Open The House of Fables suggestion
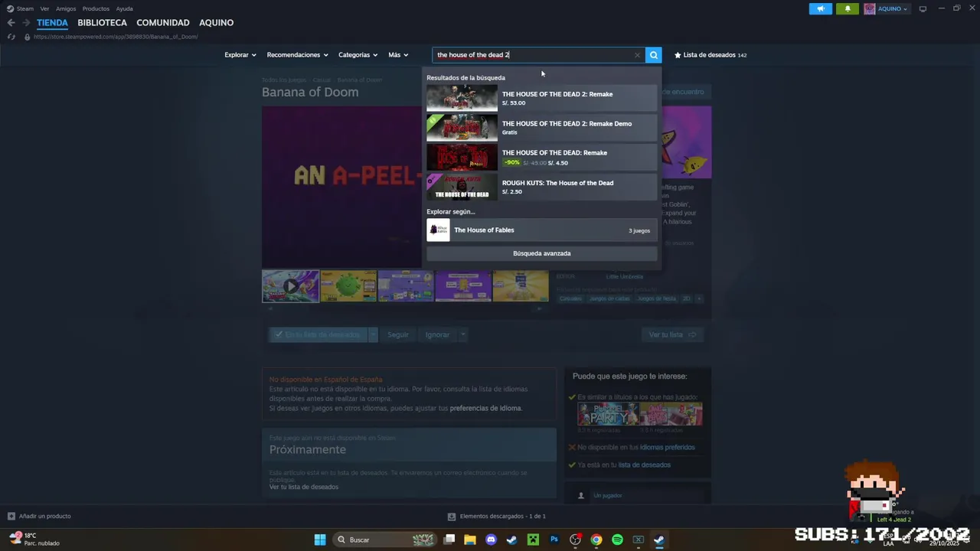 pos(541,230)
